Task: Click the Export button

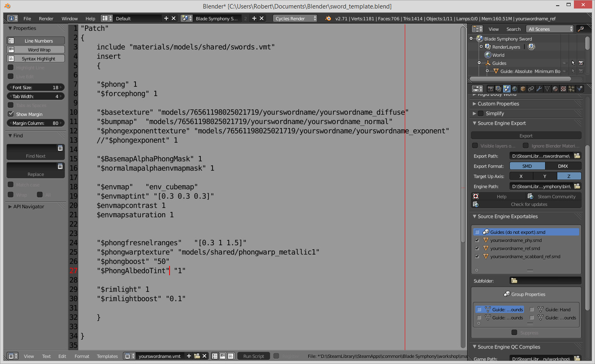Action: (x=526, y=136)
